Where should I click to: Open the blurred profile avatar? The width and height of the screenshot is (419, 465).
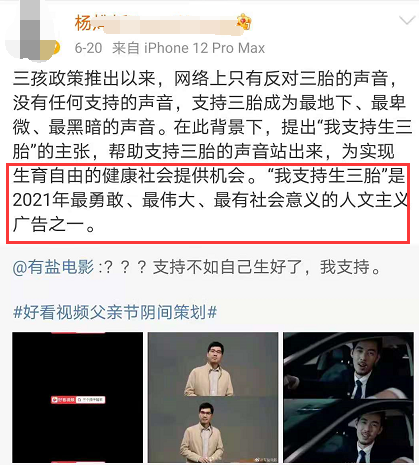pyautogui.click(x=32, y=33)
